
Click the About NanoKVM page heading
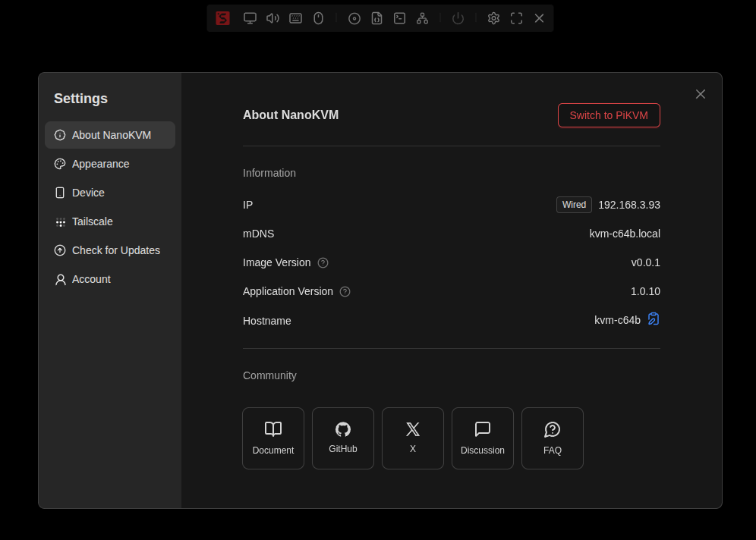coord(291,115)
